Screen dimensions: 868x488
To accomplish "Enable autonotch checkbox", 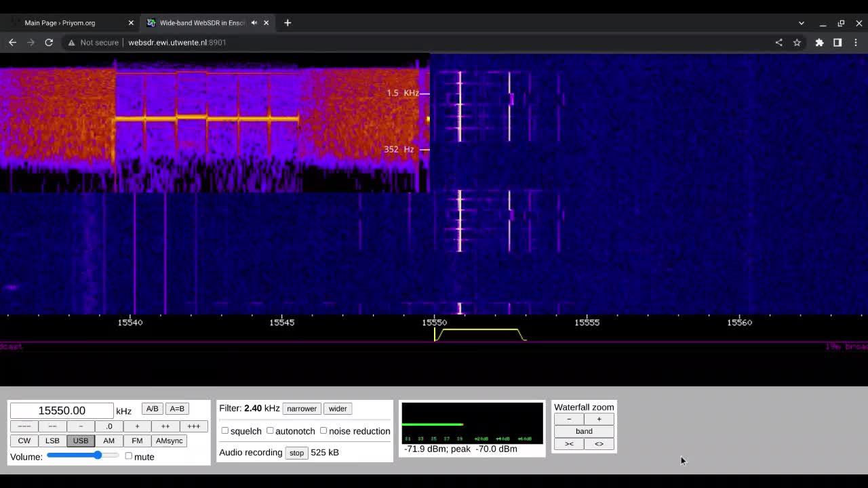I will point(270,430).
